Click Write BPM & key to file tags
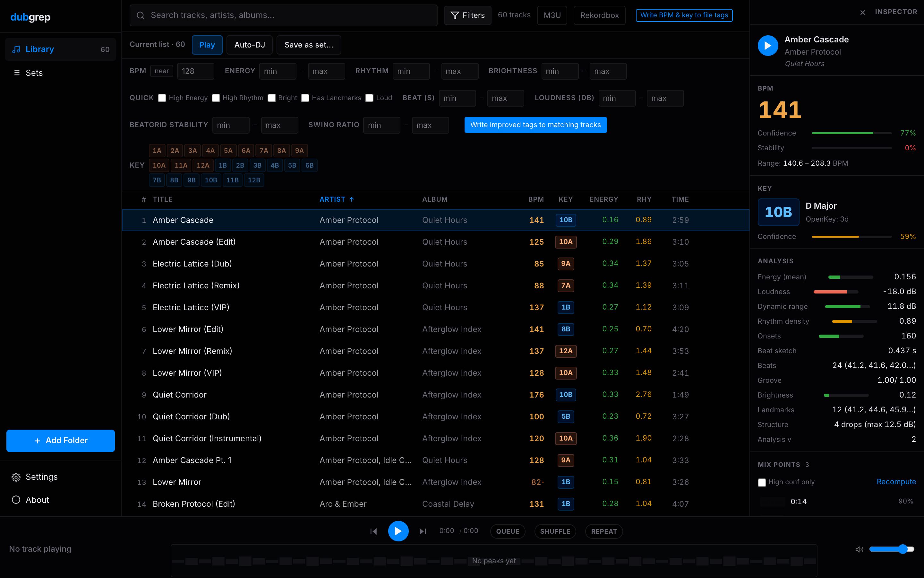 pyautogui.click(x=684, y=15)
